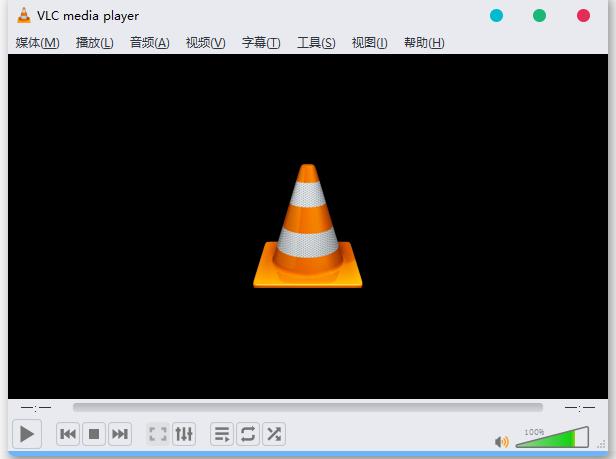This screenshot has height=459, width=616.
Task: Open the 播放(L) menu
Action: pos(94,42)
